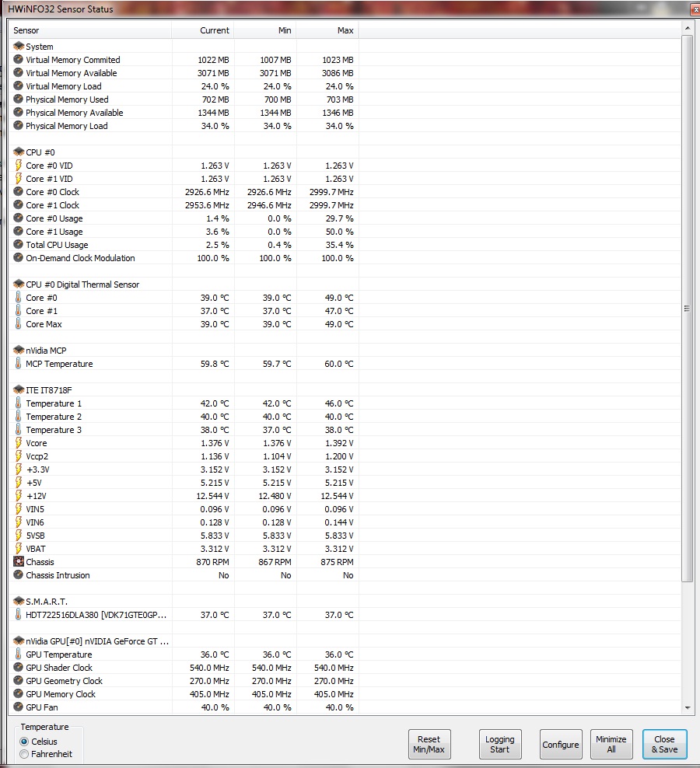Click the 875 RPM Chassis max value

click(x=337, y=562)
